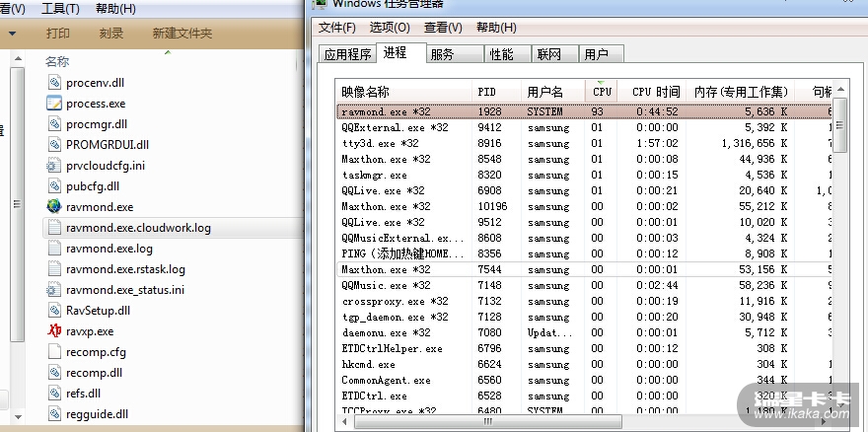This screenshot has width=868, height=432.
Task: Select the ravmond.exe globe icon
Action: coord(54,206)
